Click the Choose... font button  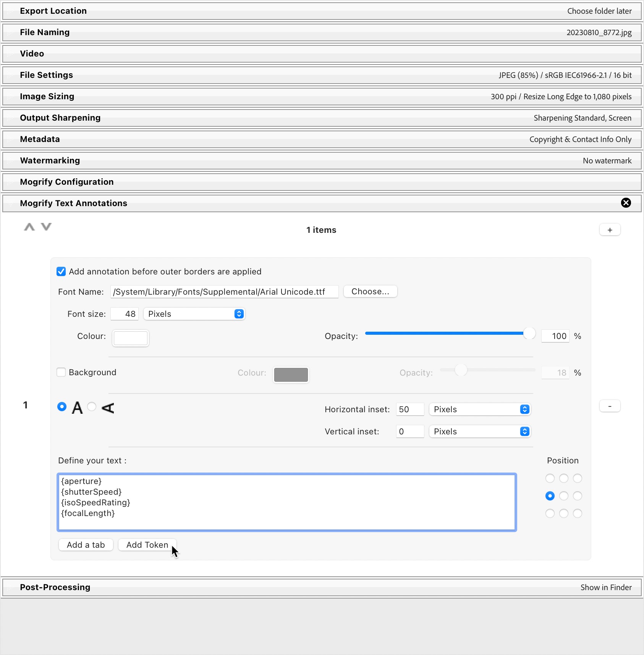pyautogui.click(x=370, y=292)
